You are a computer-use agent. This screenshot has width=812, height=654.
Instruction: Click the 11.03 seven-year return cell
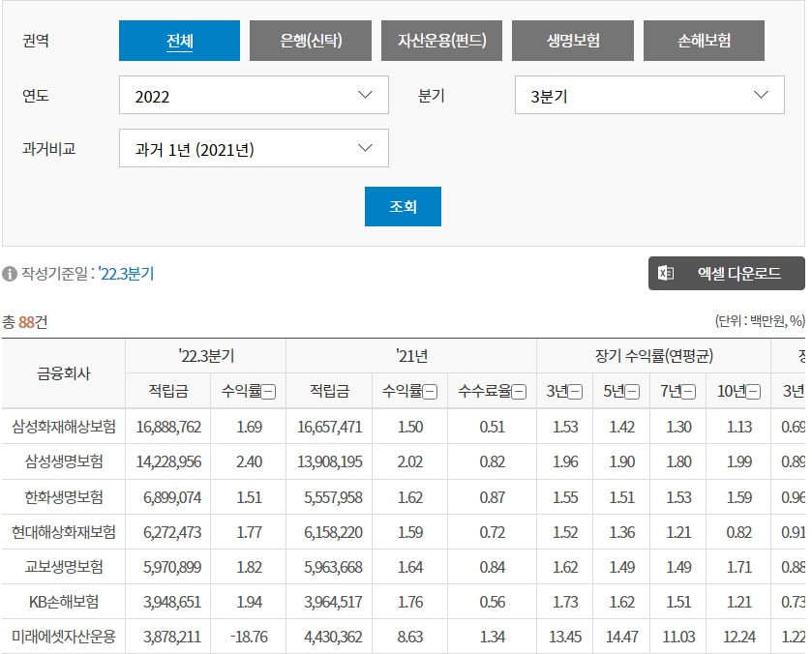coord(678,637)
